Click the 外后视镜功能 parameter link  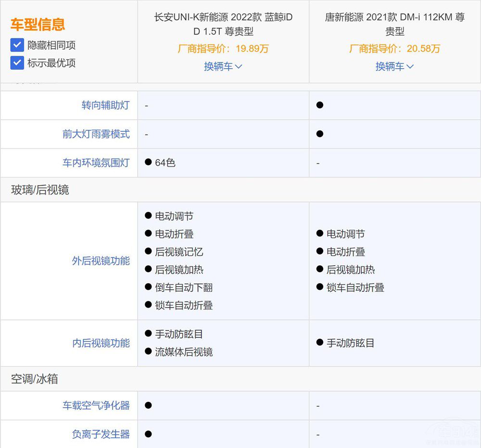point(101,261)
